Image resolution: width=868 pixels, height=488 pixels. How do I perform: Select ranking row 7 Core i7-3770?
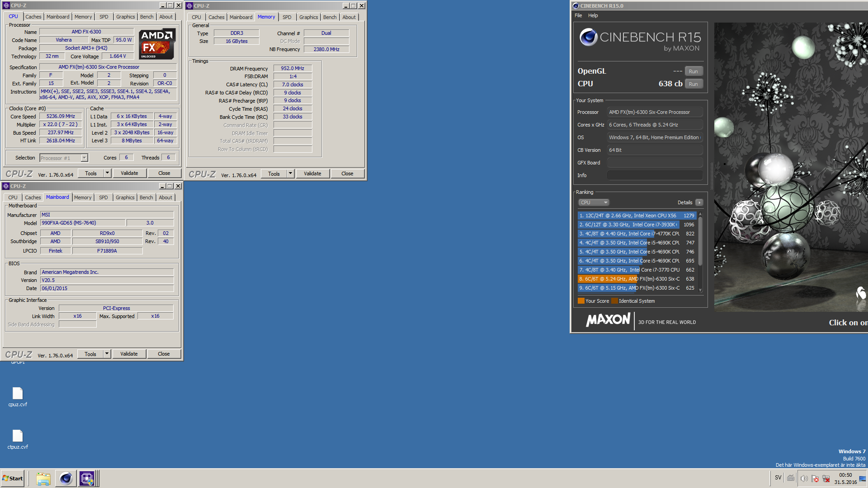[637, 270]
